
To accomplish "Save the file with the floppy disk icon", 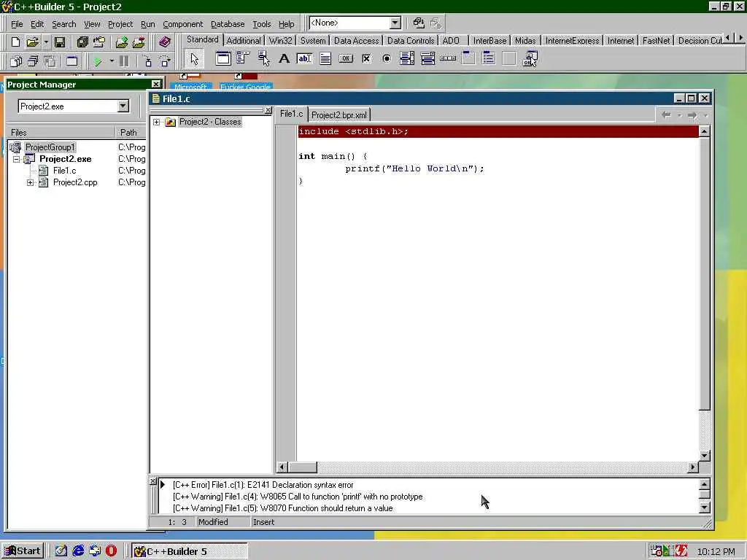I will (x=60, y=42).
